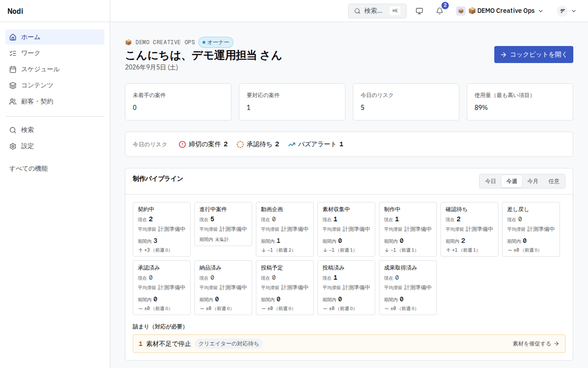The height and width of the screenshot is (368, 588).
Task: Click the Schedule calendar icon in sidebar
Action: [x=13, y=69]
